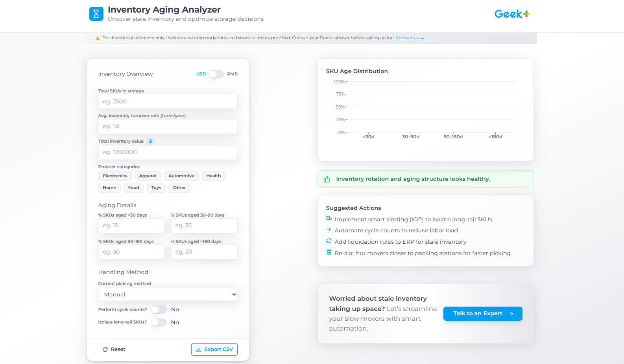Click the SKU Age Distribution chart heading
The height and width of the screenshot is (364, 624).
point(357,71)
